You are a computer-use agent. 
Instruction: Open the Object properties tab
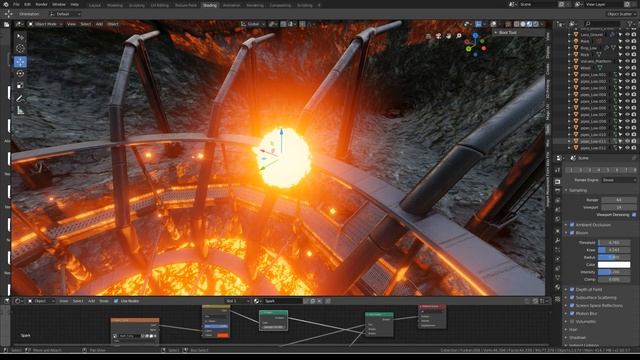(558, 231)
